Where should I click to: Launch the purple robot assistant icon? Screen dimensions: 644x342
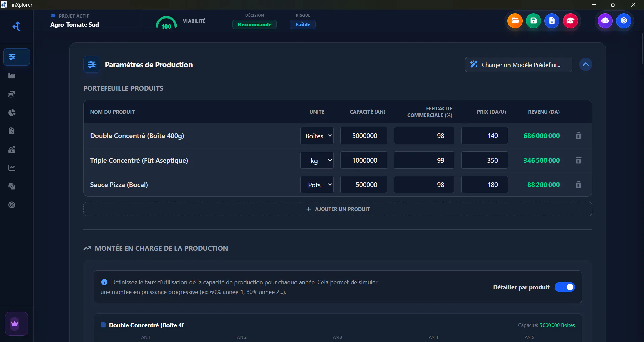click(605, 21)
